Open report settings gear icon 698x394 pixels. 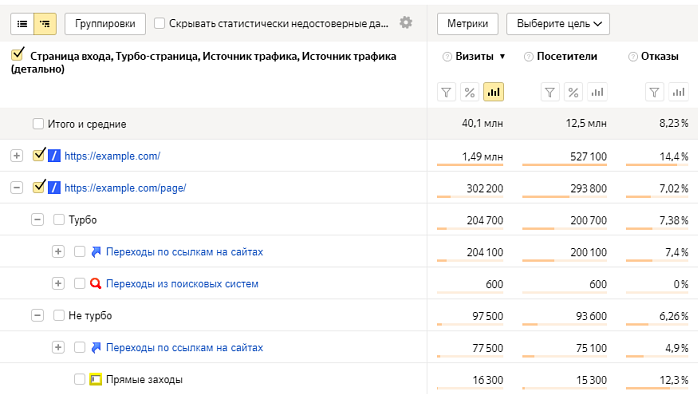(406, 23)
